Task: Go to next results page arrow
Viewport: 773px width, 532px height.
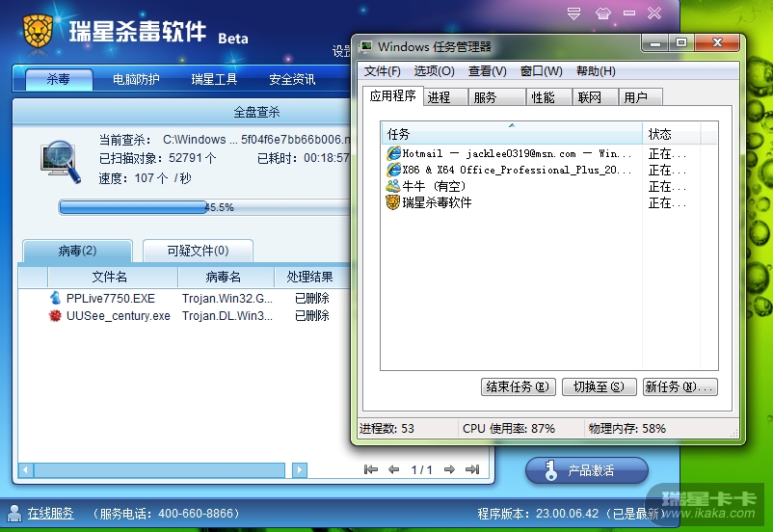Action: pyautogui.click(x=449, y=469)
